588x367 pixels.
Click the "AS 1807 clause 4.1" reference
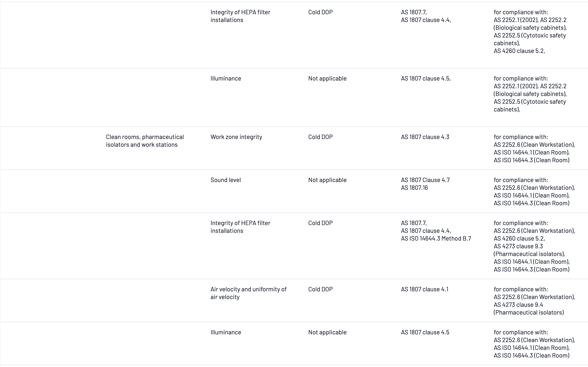pyautogui.click(x=424, y=289)
